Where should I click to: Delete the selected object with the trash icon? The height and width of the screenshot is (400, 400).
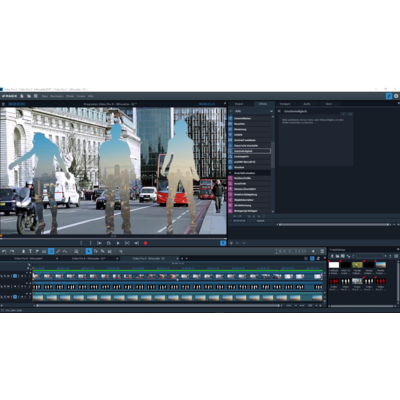coord(23,251)
